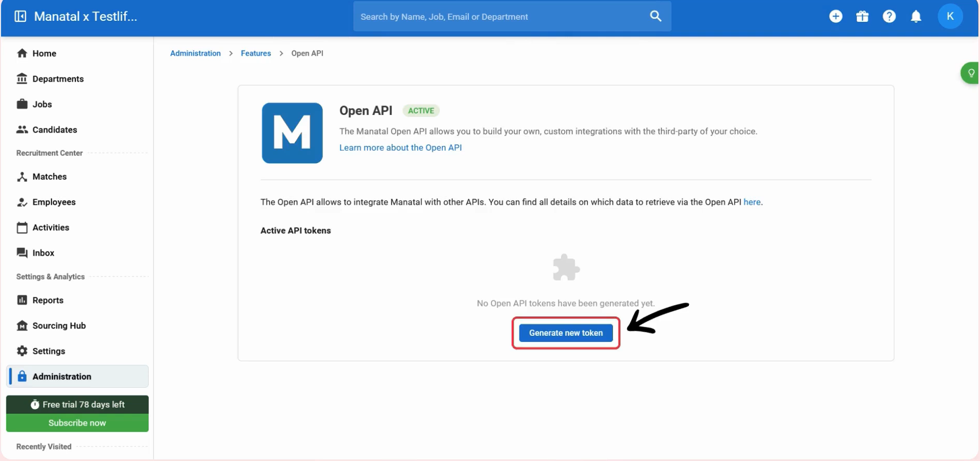The image size is (980, 461).
Task: Click the Reports chart icon
Action: click(22, 300)
